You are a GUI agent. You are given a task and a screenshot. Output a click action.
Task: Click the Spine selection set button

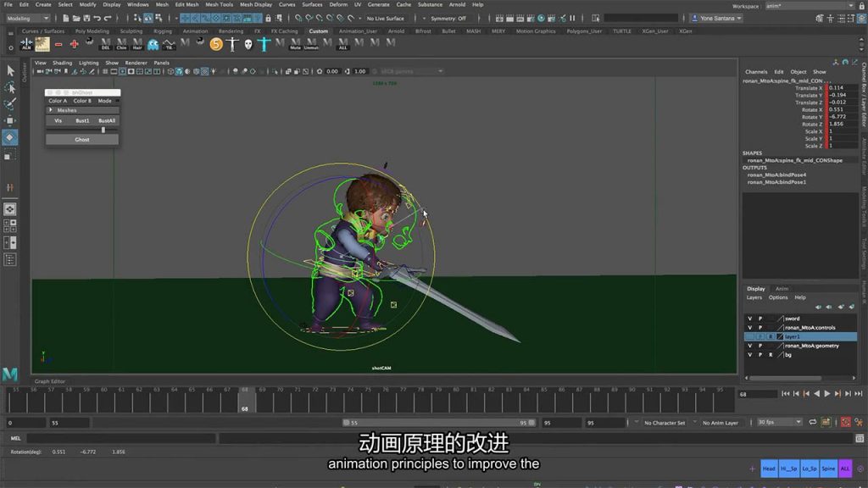point(828,469)
